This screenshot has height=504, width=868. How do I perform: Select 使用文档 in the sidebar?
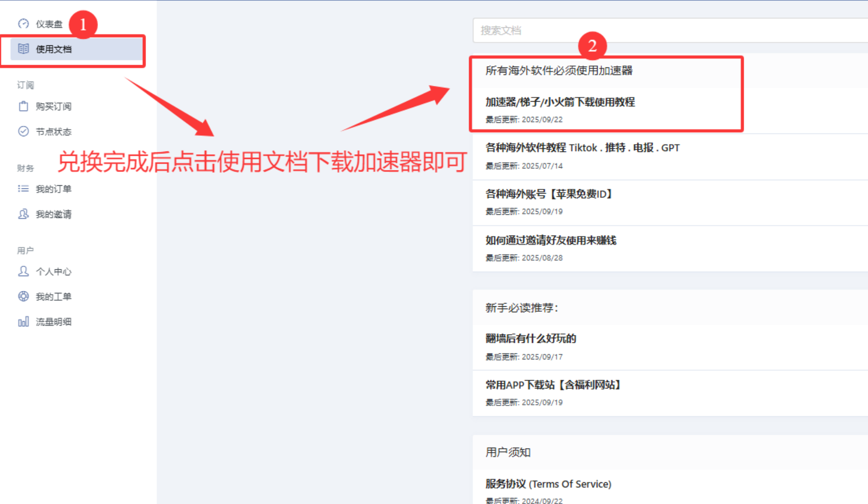coord(54,49)
